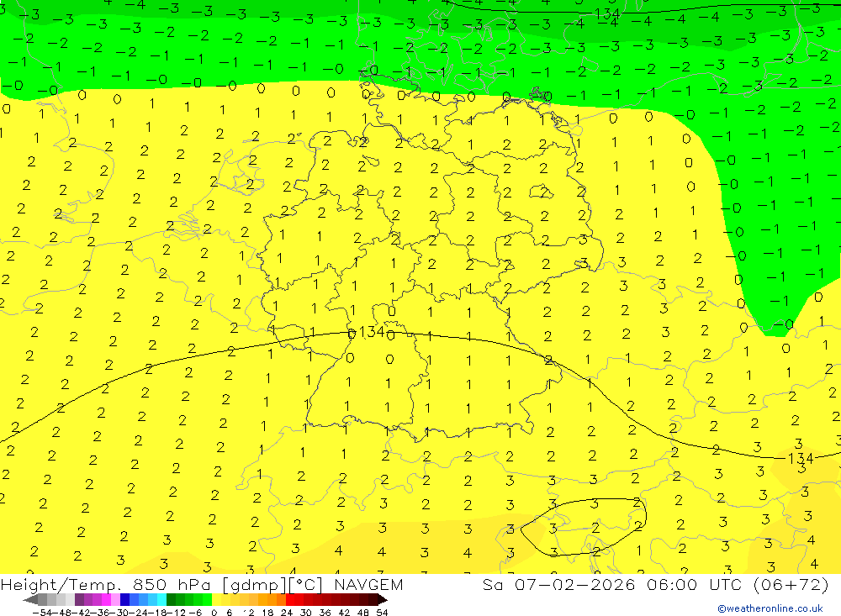Screen dimensions: 841x616
Task: Click the '134' contour label over central Germany
Action: [372, 333]
